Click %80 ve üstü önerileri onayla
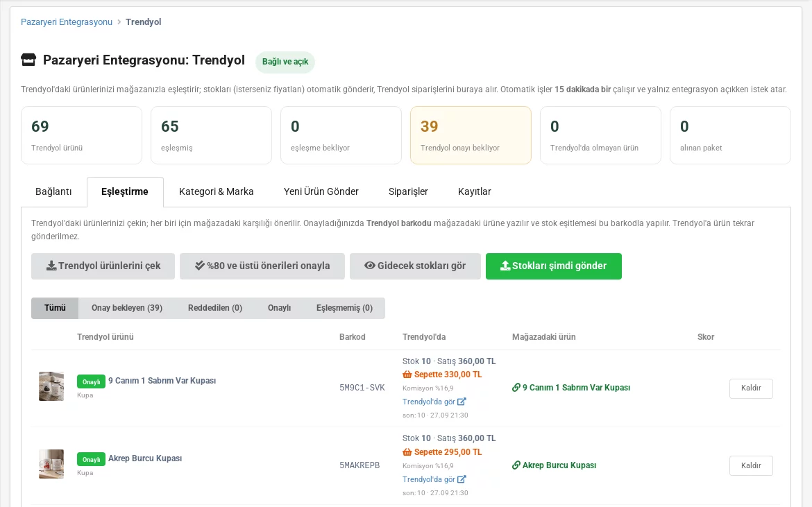Viewport: 812px width, 507px height. 262,266
